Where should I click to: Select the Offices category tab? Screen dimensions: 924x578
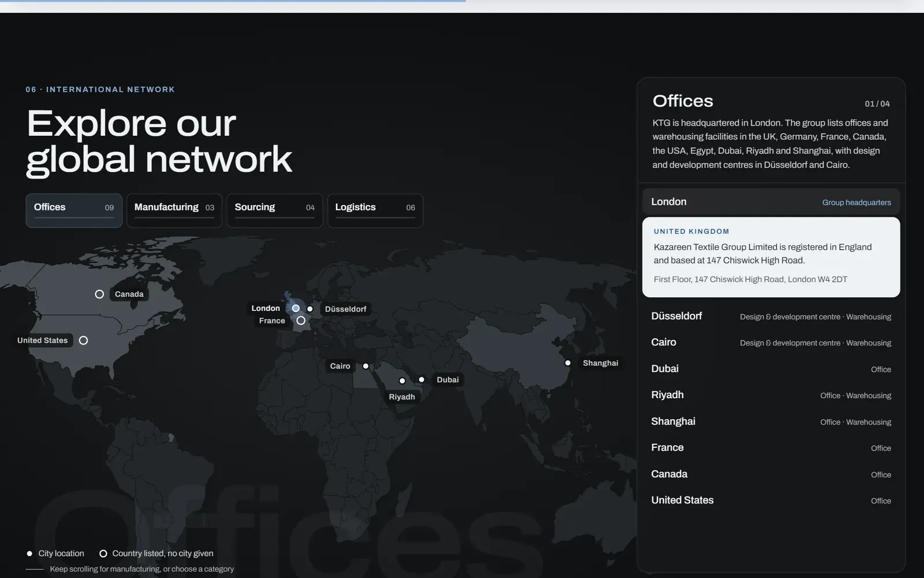tap(74, 210)
